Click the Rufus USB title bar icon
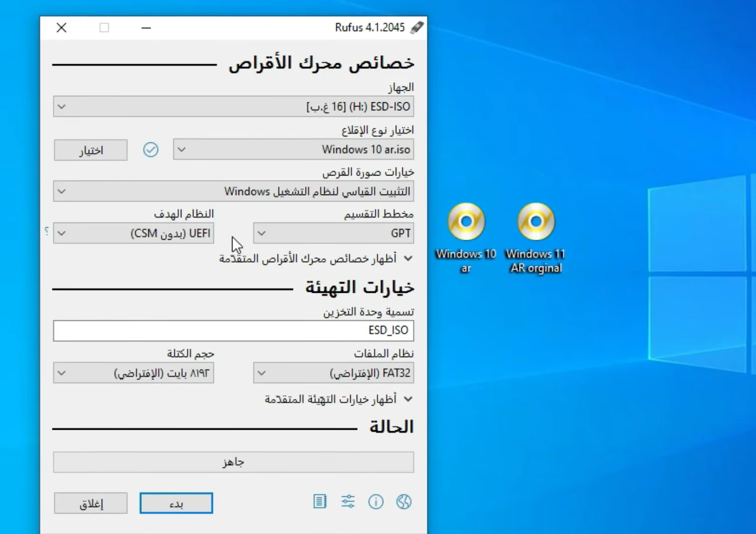Viewport: 756px width, 534px height. click(417, 27)
